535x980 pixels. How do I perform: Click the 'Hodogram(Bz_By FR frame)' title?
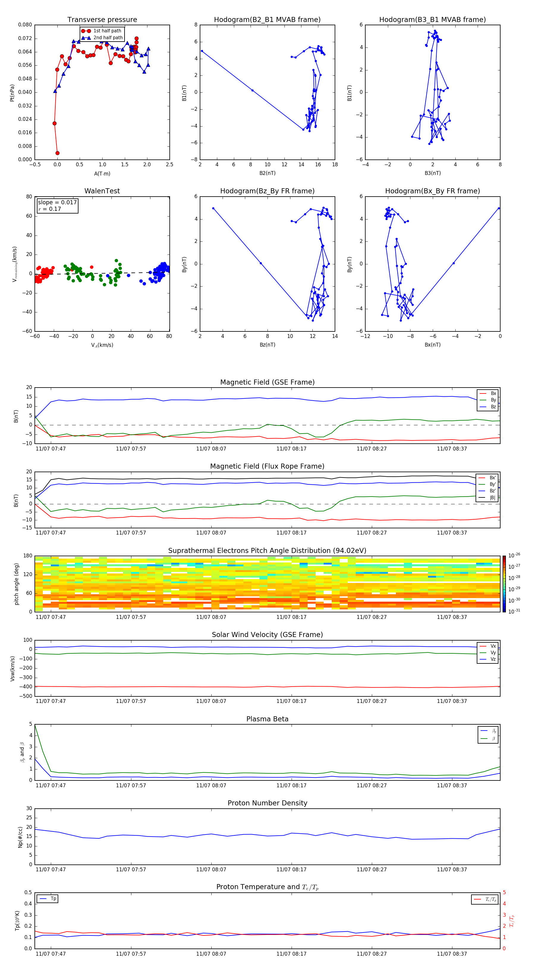267,191
